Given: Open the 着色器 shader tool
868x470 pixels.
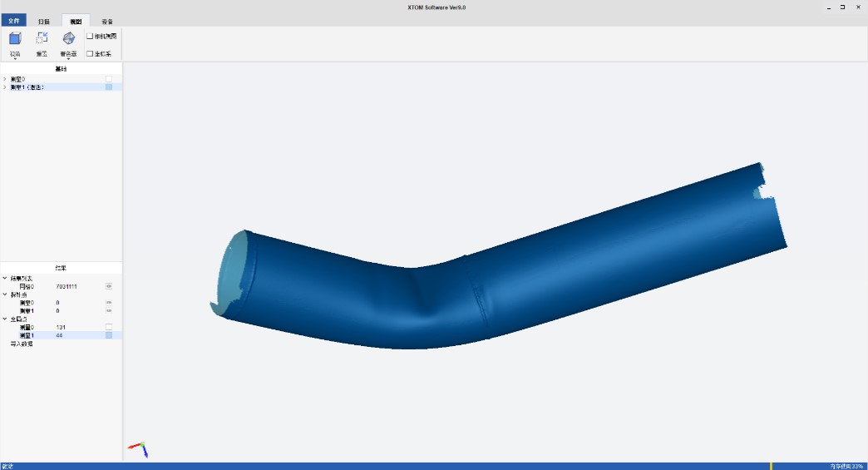Looking at the screenshot, I should tap(68, 38).
